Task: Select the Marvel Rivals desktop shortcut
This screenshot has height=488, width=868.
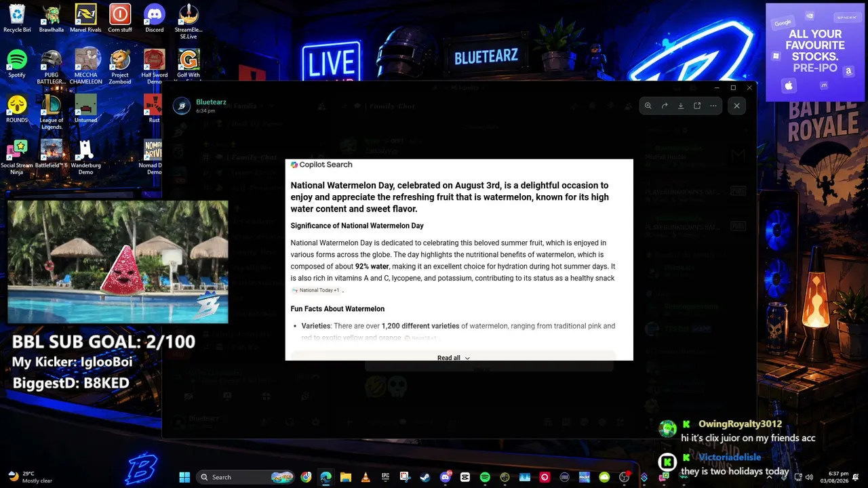Action: point(85,19)
